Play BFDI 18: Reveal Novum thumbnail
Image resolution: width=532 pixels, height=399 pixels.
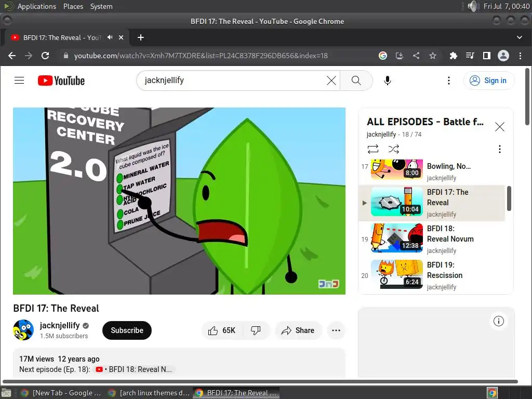[x=396, y=238]
